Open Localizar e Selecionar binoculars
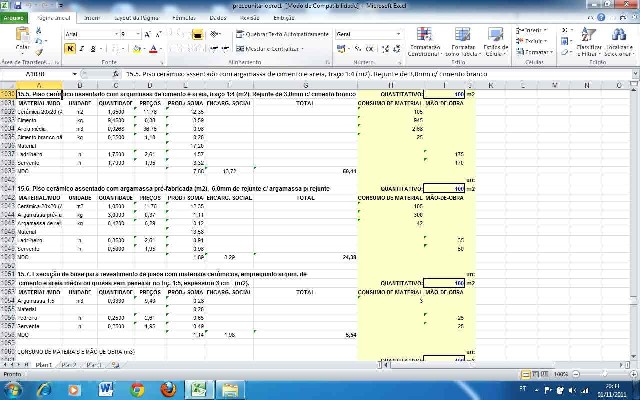This screenshot has width=640, height=400. pyautogui.click(x=619, y=42)
